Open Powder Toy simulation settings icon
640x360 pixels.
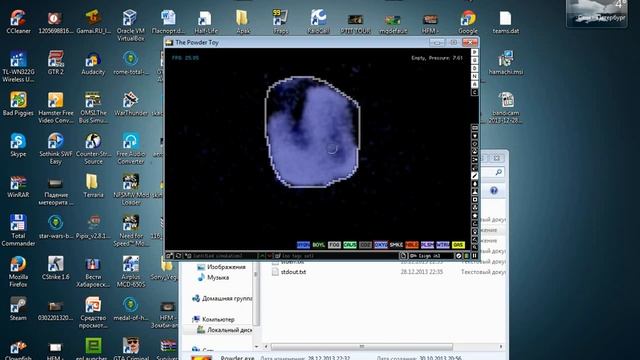point(459,256)
